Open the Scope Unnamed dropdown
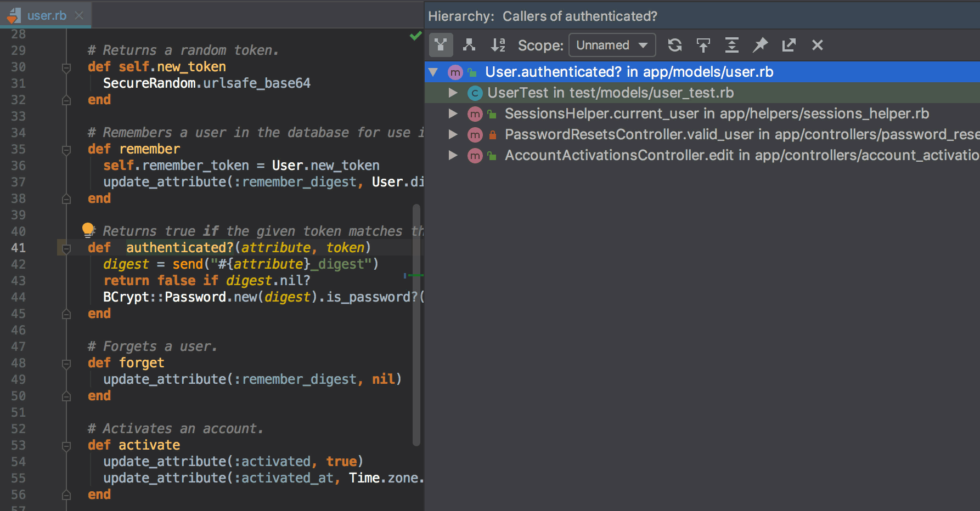The width and height of the screenshot is (980, 511). tap(612, 45)
